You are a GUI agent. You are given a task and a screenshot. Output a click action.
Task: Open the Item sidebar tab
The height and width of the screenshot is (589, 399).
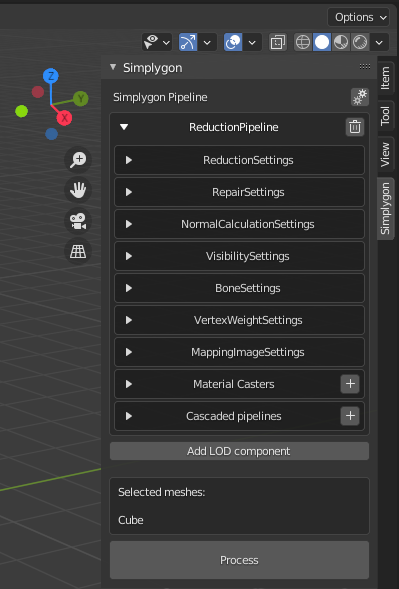pyautogui.click(x=385, y=78)
